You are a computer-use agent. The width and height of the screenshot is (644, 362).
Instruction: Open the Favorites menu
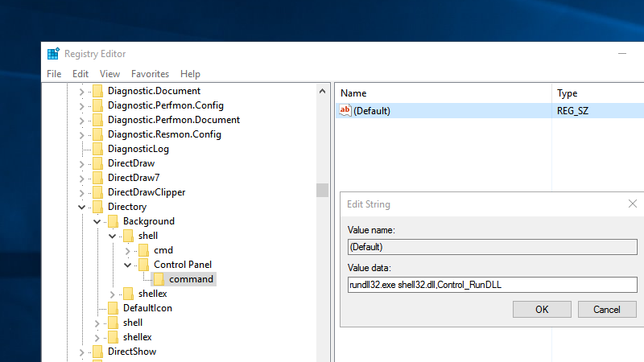[150, 74]
